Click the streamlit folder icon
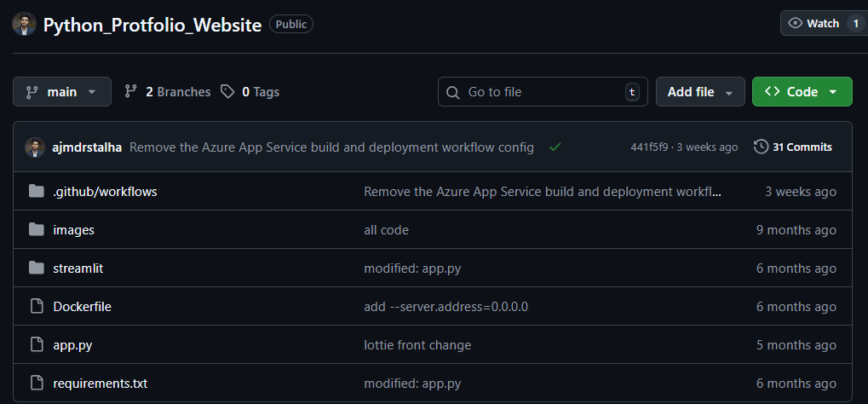Image resolution: width=868 pixels, height=404 pixels. (x=37, y=268)
